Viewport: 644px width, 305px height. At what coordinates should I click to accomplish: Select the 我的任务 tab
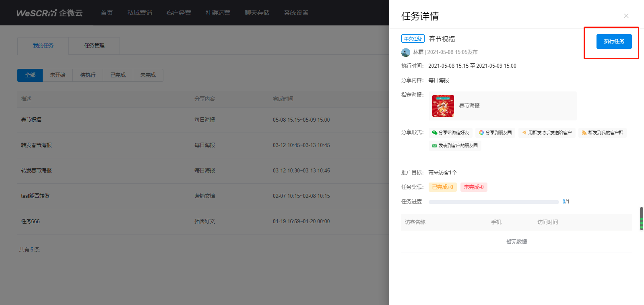coord(43,46)
